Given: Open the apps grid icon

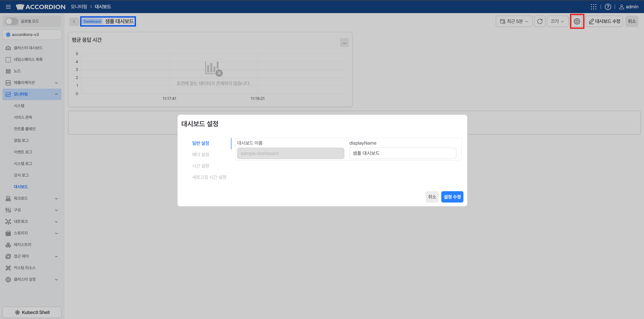Looking at the screenshot, I should pos(594,7).
